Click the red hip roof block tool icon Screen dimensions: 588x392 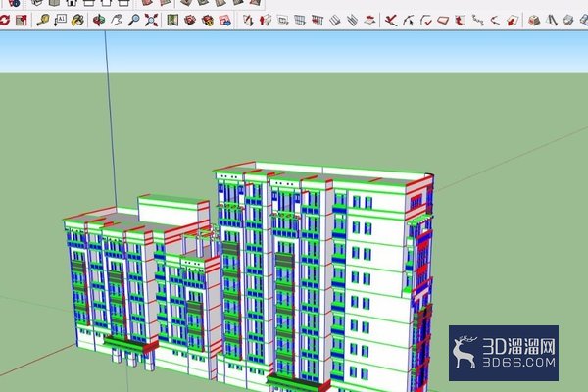click(x=534, y=20)
